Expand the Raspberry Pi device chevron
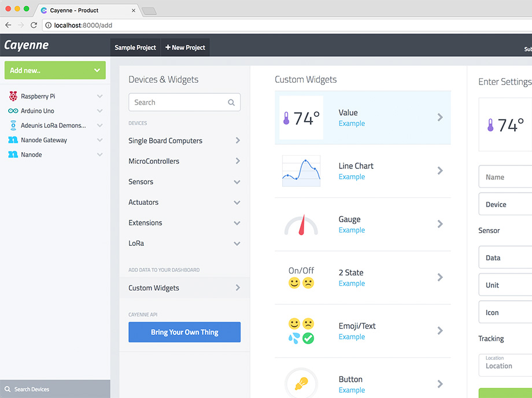This screenshot has width=532, height=398. [x=99, y=97]
